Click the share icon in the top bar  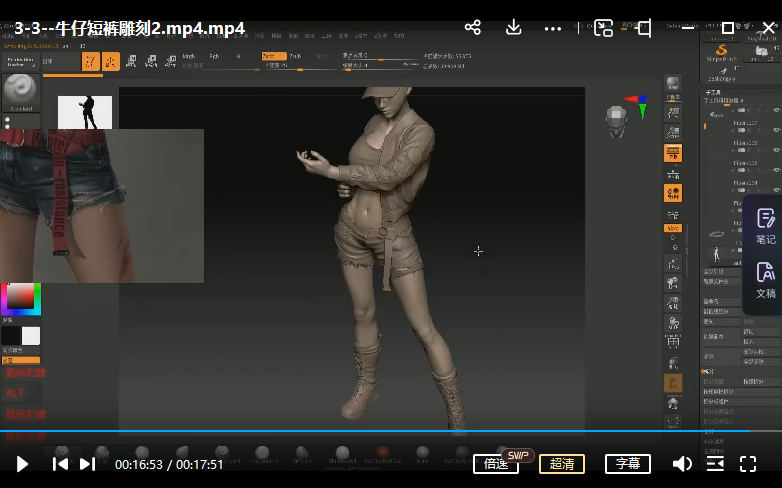coord(473,28)
